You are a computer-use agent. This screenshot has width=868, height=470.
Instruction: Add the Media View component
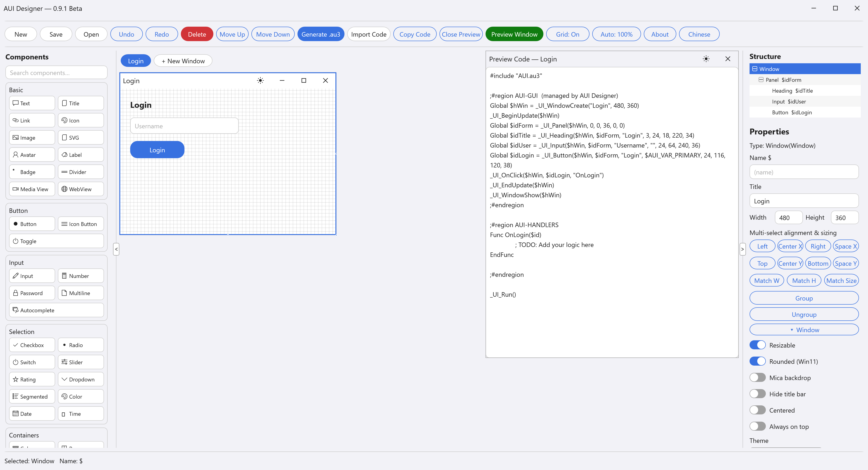click(32, 189)
